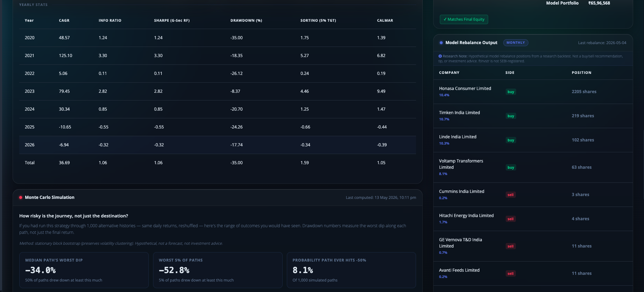Click the Probability Path Ever Hits -50% card
Screen dimensions: 644x292
pos(351,270)
